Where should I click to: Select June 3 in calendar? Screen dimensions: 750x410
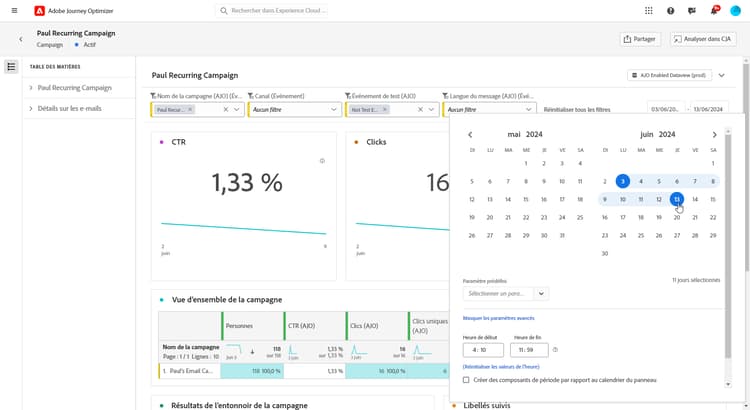(623, 181)
